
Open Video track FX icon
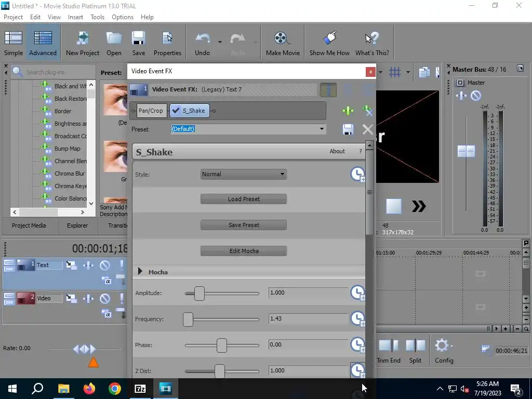[x=88, y=298]
